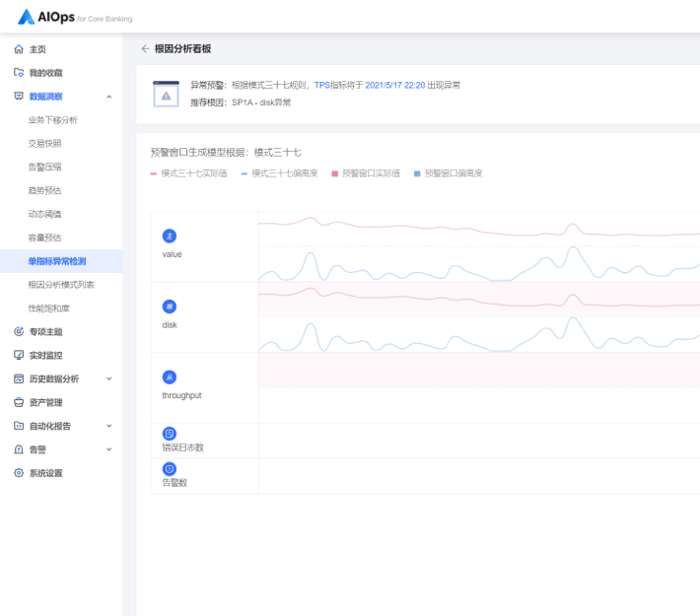Viewport: 700px width, 616px height.
Task: Click the blue value metric icon
Action: pyautogui.click(x=170, y=236)
